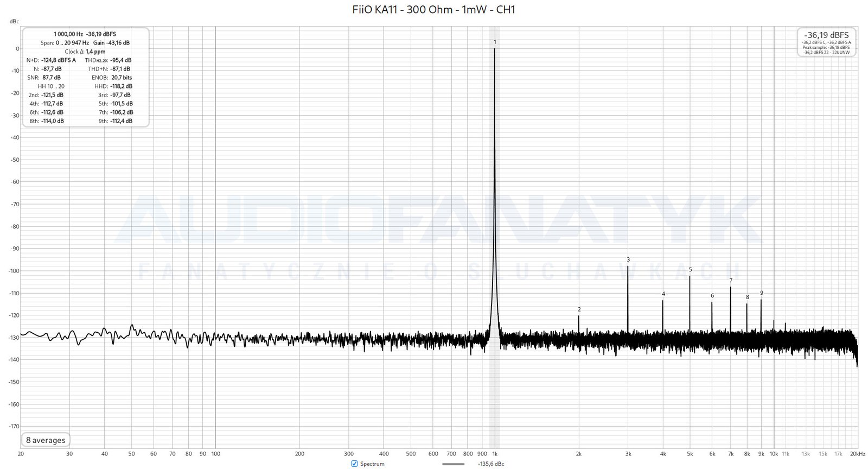868x469 pixels.
Task: Click harmonic marker 1 above the fundamental peak
Action: pyautogui.click(x=495, y=42)
